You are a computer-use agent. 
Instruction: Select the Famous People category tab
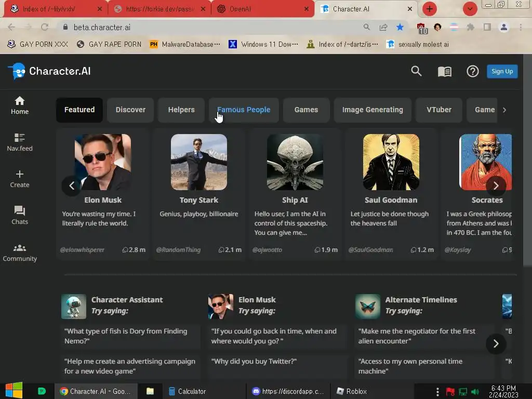pos(244,110)
